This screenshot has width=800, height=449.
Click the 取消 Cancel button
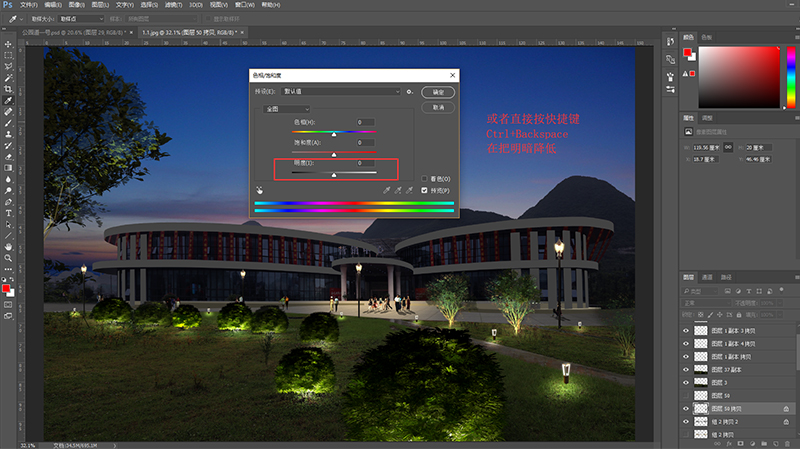tap(438, 106)
